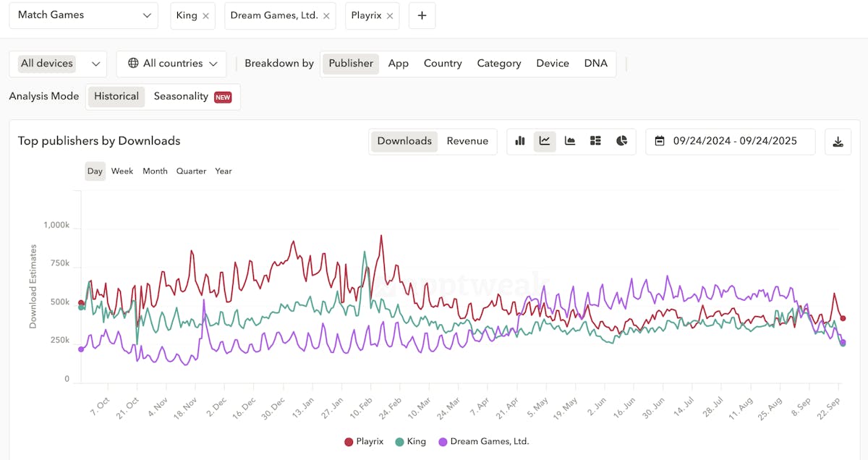Set granularity to Quarter

191,171
